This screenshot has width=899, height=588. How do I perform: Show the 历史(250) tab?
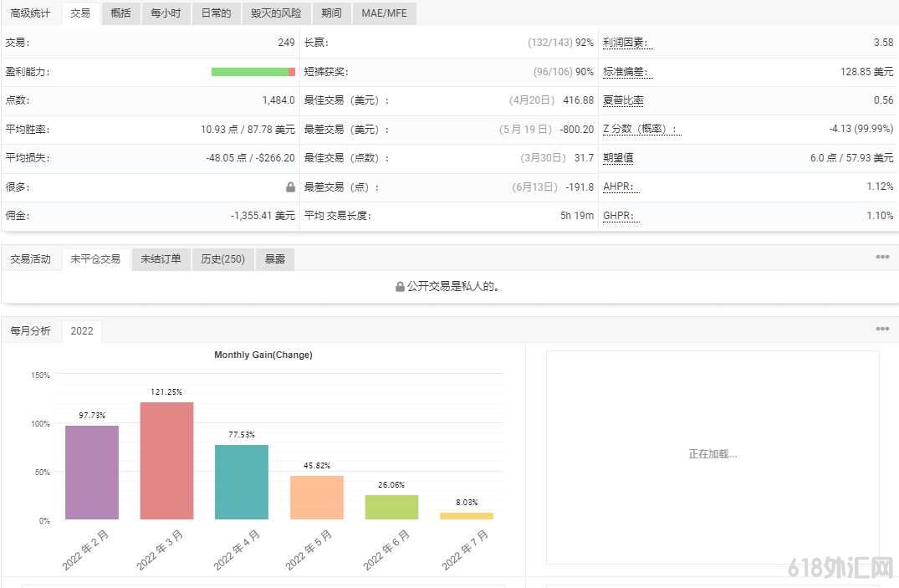pos(222,259)
